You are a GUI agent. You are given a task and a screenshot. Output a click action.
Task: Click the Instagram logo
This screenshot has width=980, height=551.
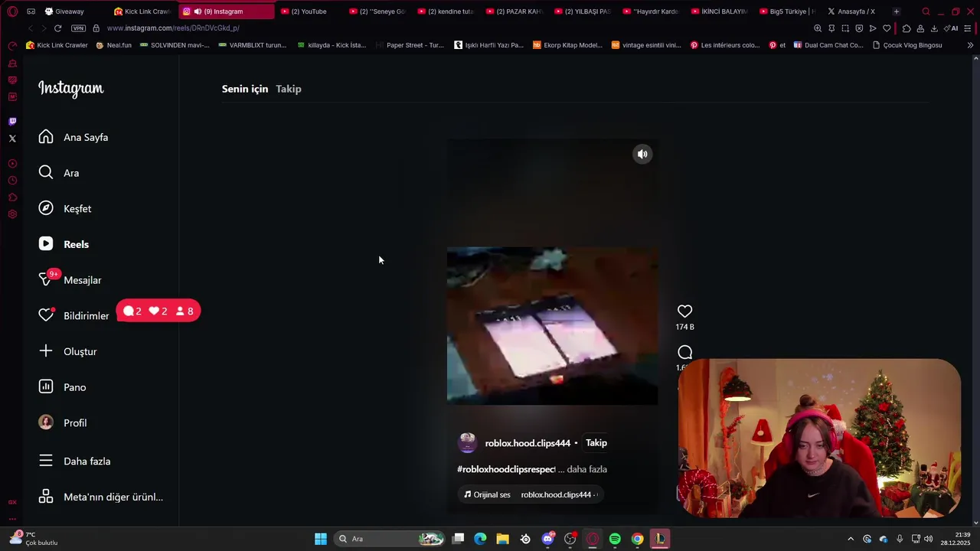tap(70, 89)
